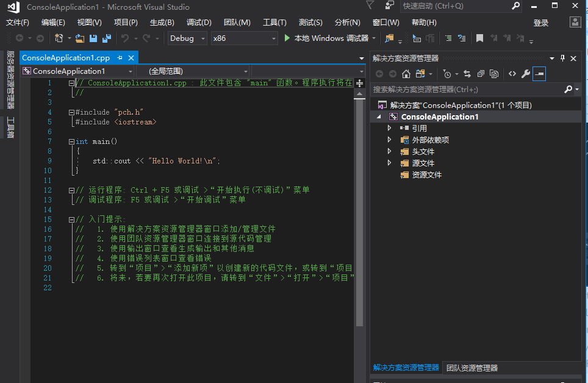Open the 调试 menu

(198, 23)
